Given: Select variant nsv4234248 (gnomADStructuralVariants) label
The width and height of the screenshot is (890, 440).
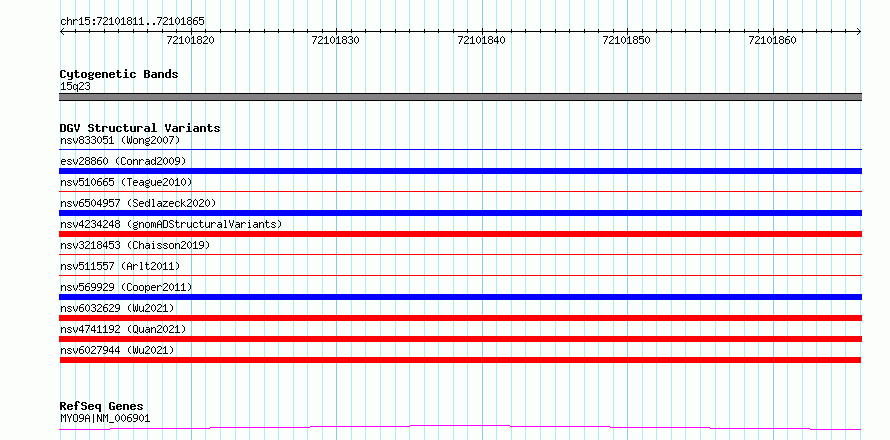Looking at the screenshot, I should [171, 224].
